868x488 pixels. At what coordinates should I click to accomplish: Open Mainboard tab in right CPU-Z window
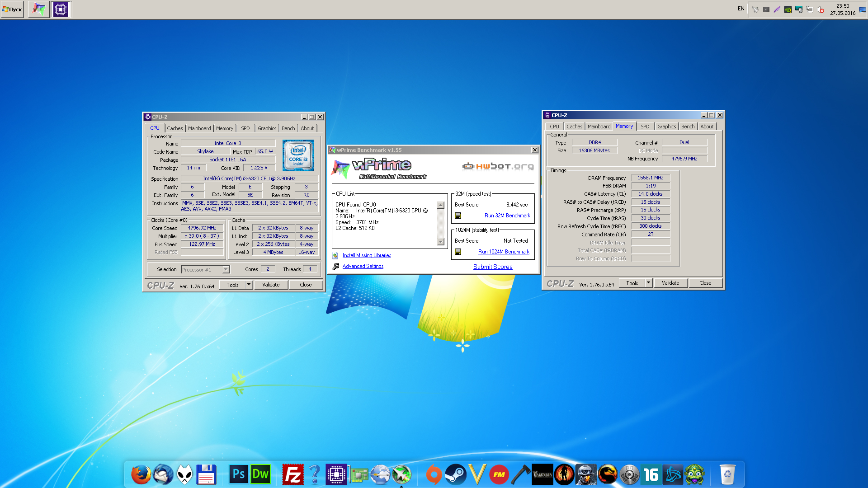[599, 127]
